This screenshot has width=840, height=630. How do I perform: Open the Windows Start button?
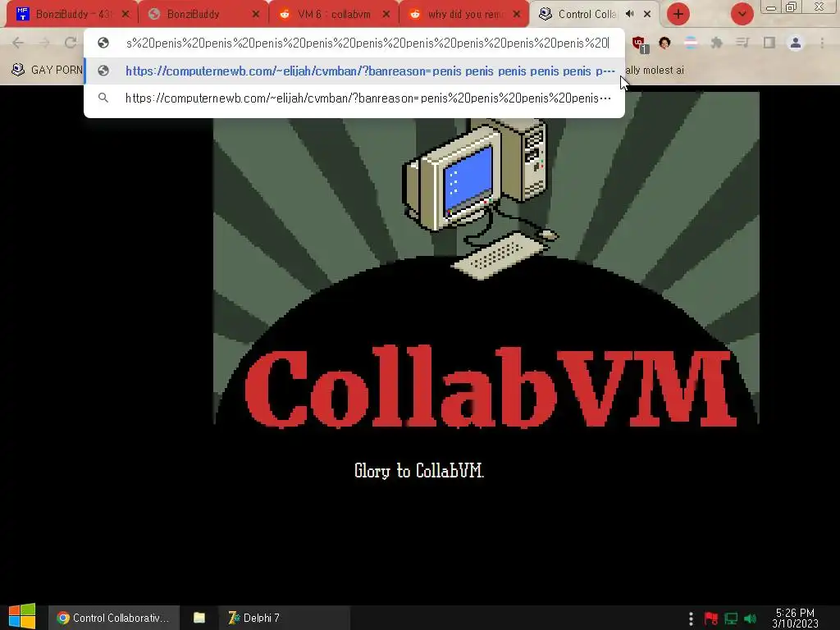tap(22, 617)
